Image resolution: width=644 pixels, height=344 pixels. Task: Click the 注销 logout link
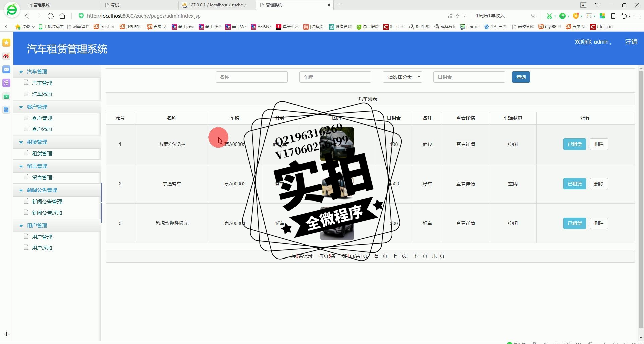point(631,42)
